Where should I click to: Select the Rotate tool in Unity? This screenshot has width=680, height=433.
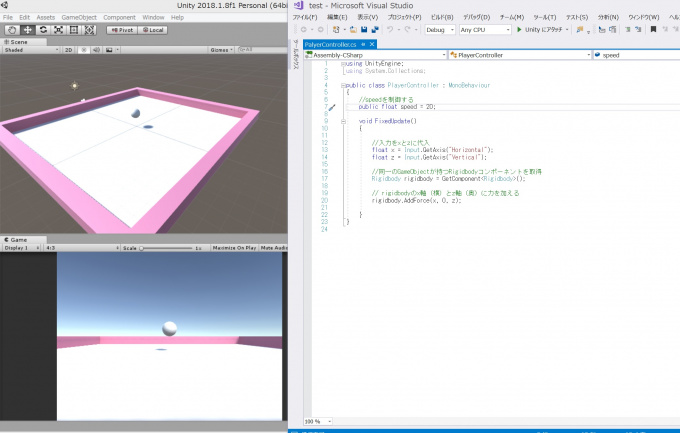tap(43, 30)
